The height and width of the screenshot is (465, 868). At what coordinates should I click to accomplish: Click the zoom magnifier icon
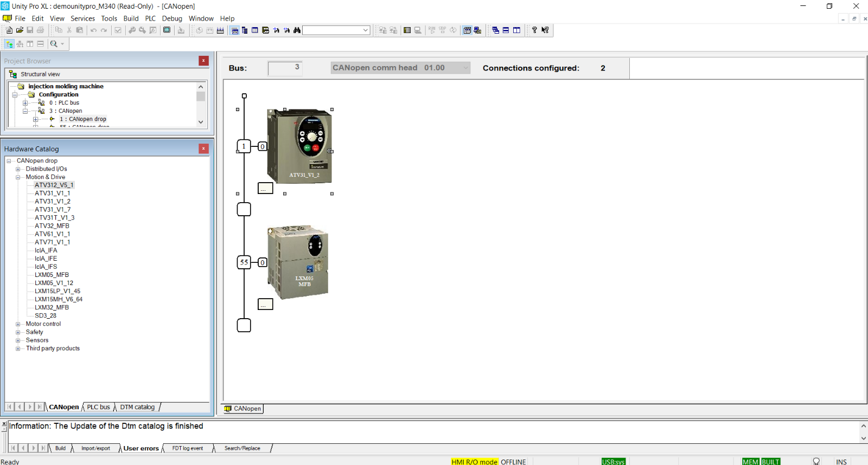(x=54, y=44)
